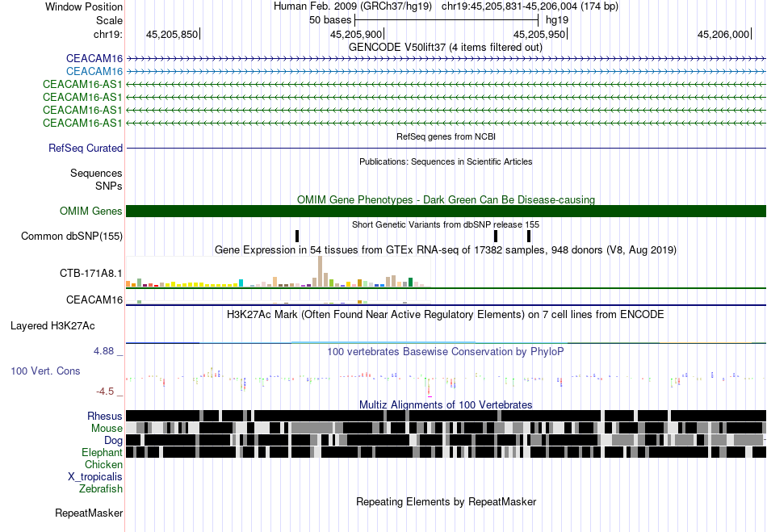Click the Zebrafish alignment label
This screenshot has width=767, height=532.
pyautogui.click(x=101, y=488)
